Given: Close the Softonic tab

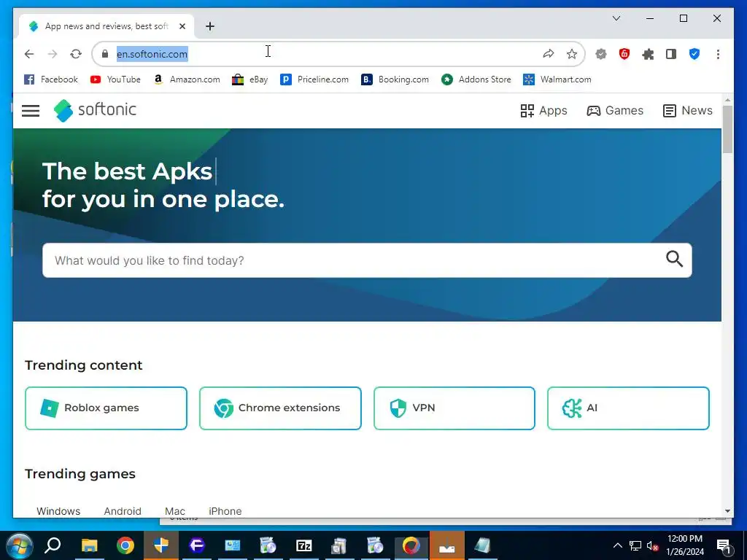Looking at the screenshot, I should click(x=182, y=26).
